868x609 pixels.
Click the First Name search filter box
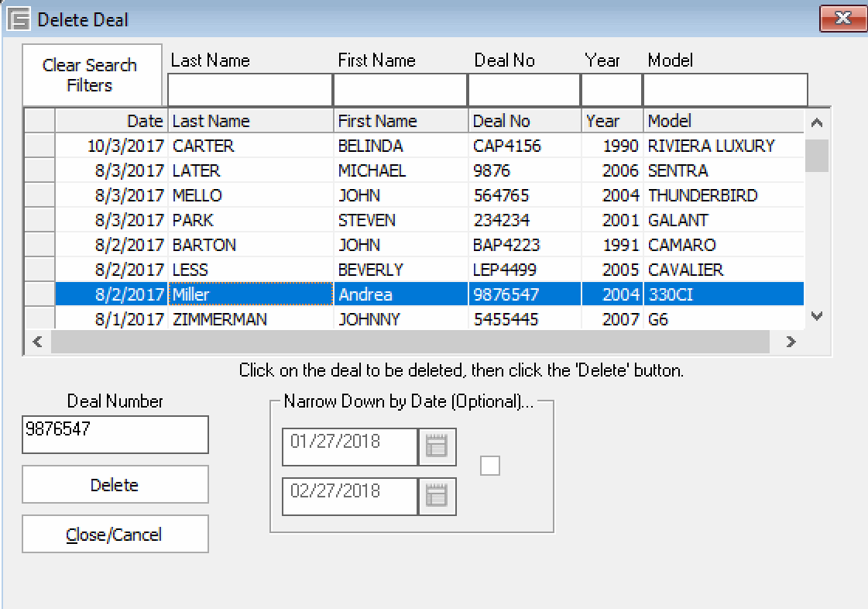(398, 89)
